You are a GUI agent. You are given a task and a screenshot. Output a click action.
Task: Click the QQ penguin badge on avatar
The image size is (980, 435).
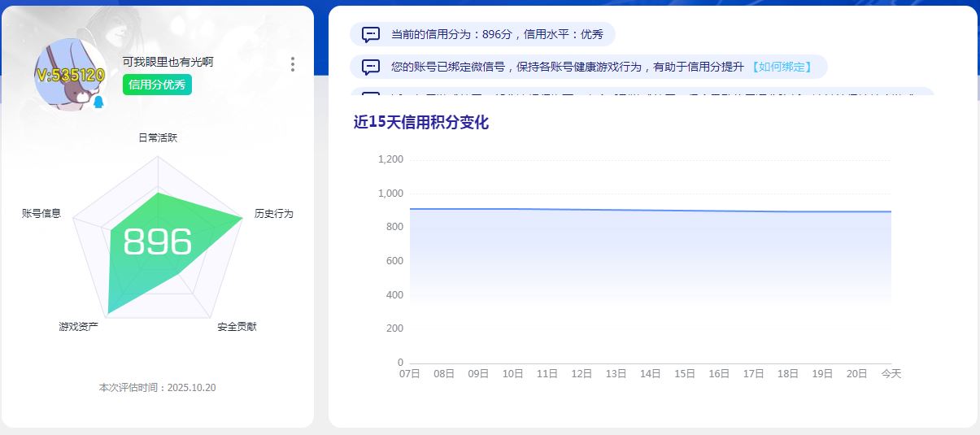[98, 102]
